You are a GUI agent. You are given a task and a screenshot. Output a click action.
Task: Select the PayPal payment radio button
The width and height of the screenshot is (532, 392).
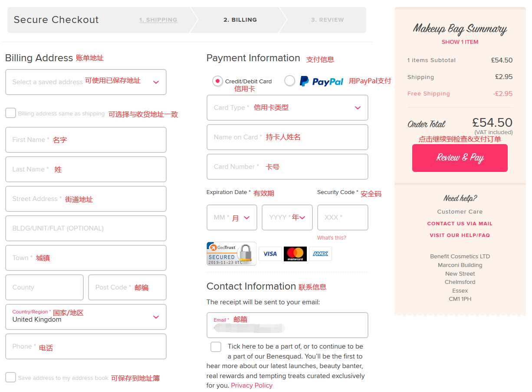(x=289, y=81)
